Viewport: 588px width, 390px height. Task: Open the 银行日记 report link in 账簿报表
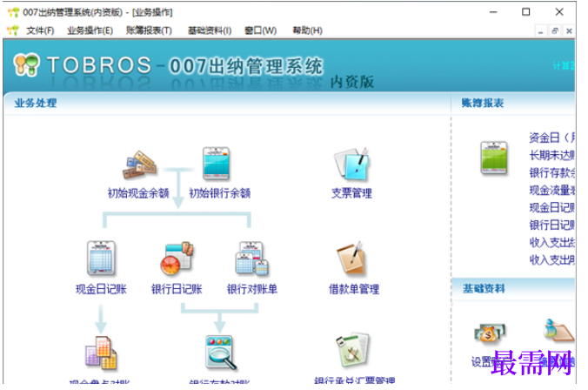[551, 225]
